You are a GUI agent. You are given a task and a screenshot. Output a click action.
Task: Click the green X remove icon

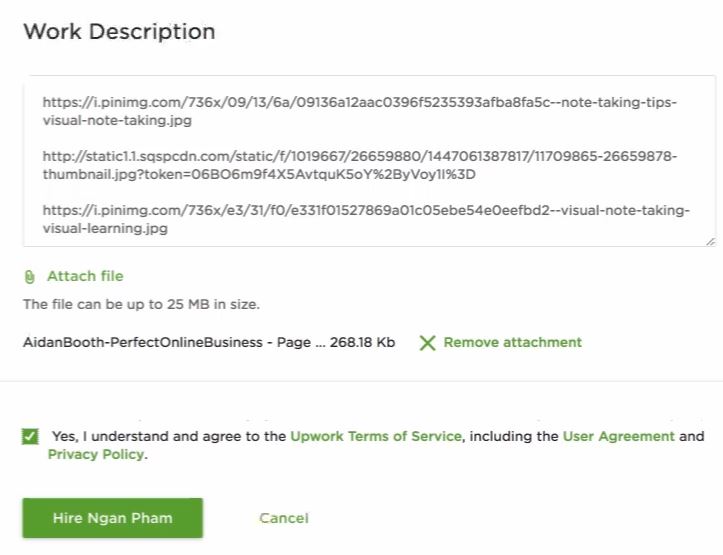[427, 342]
